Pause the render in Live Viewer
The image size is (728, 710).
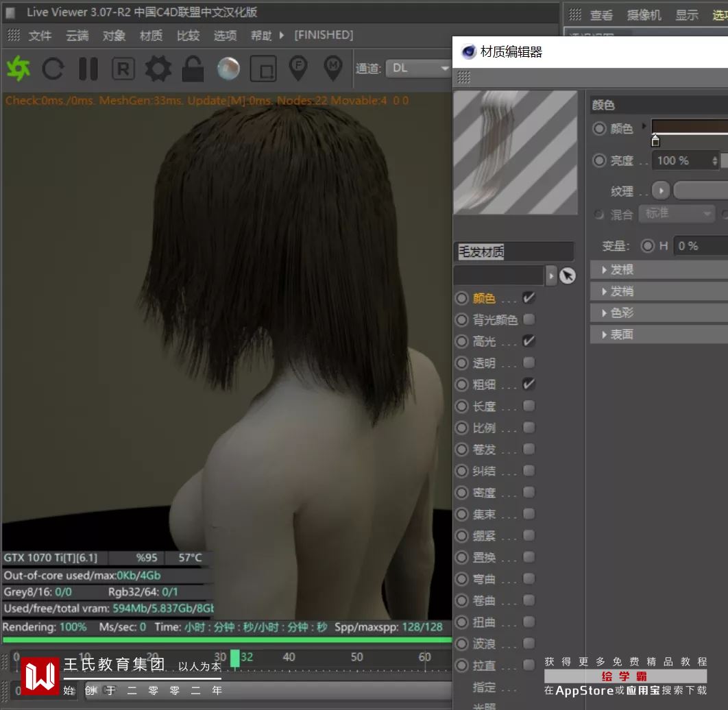tap(88, 69)
